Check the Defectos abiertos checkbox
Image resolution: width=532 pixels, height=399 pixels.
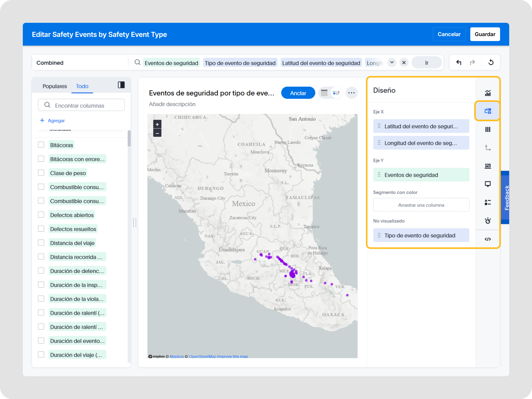click(x=41, y=215)
